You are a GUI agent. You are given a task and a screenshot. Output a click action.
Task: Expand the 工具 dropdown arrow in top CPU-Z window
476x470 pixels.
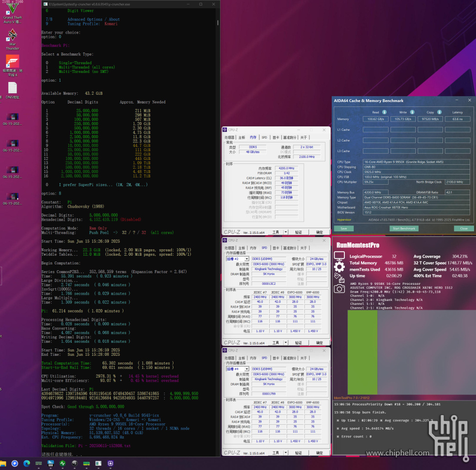point(286,232)
